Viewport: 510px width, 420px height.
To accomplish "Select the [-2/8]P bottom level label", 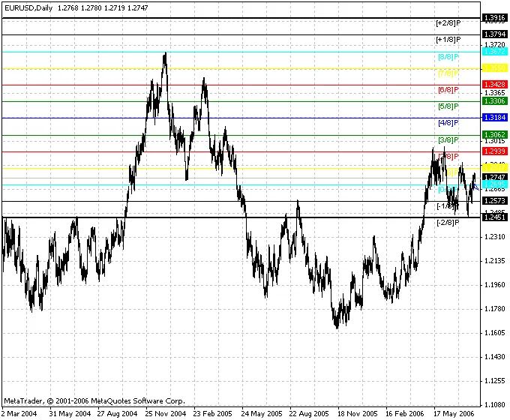I will (448, 223).
